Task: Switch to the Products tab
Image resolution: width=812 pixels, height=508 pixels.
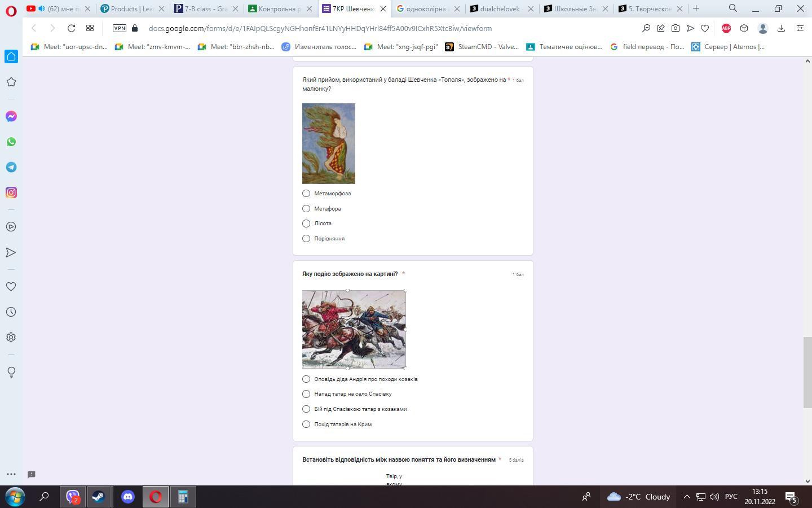Action: pyautogui.click(x=133, y=8)
